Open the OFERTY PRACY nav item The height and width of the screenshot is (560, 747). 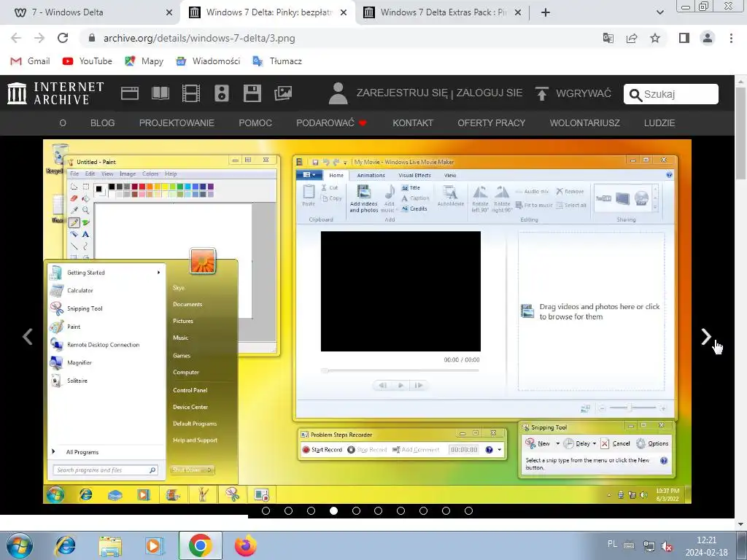491,122
